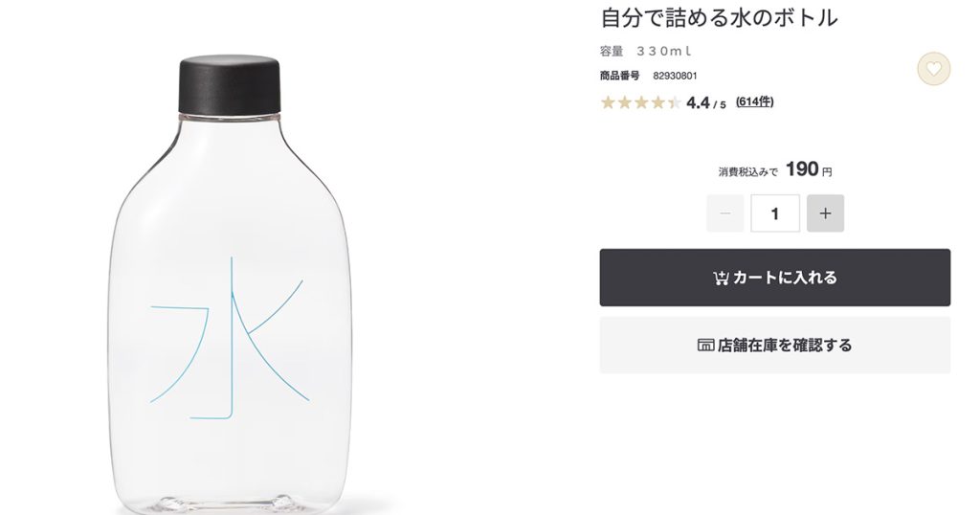
Task: Click the black bottle cap in the image
Action: [229, 85]
